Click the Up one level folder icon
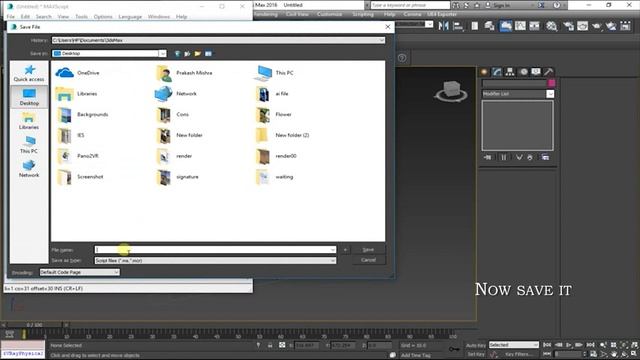Screen dimensions: 640x360 pos(187,53)
